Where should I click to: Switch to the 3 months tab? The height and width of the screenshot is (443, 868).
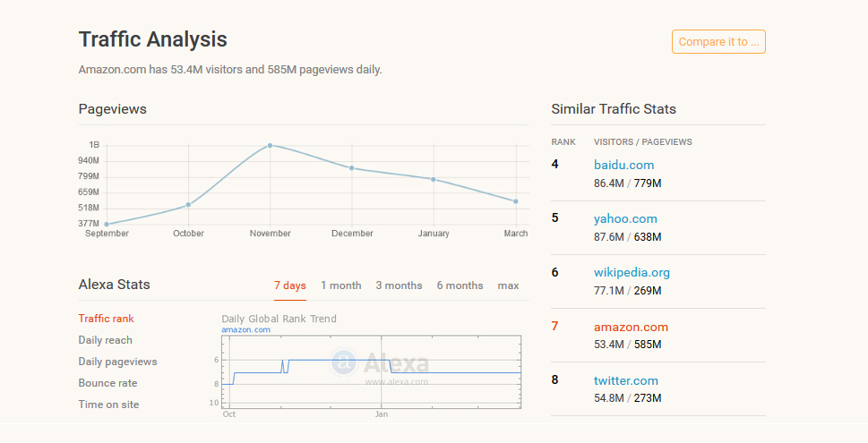[399, 285]
